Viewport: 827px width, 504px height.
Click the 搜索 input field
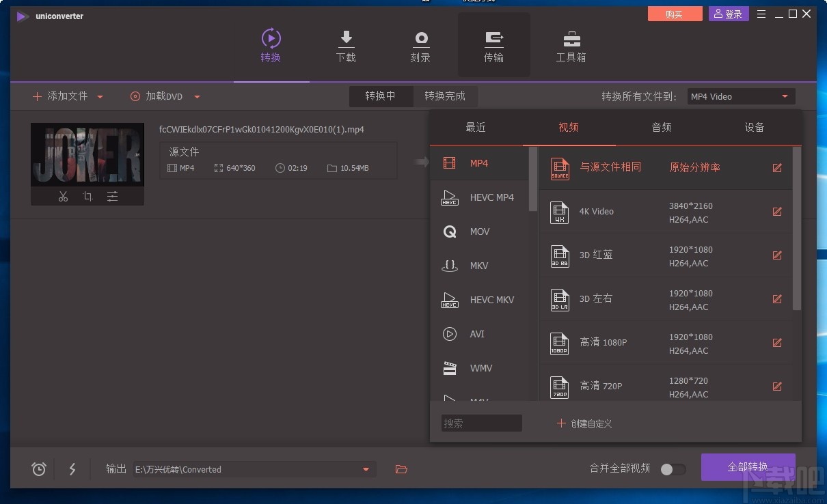pyautogui.click(x=481, y=423)
